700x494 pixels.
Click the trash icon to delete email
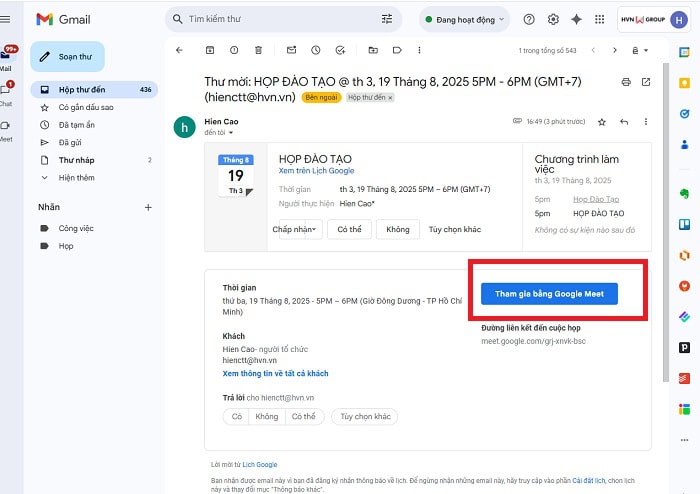click(258, 49)
